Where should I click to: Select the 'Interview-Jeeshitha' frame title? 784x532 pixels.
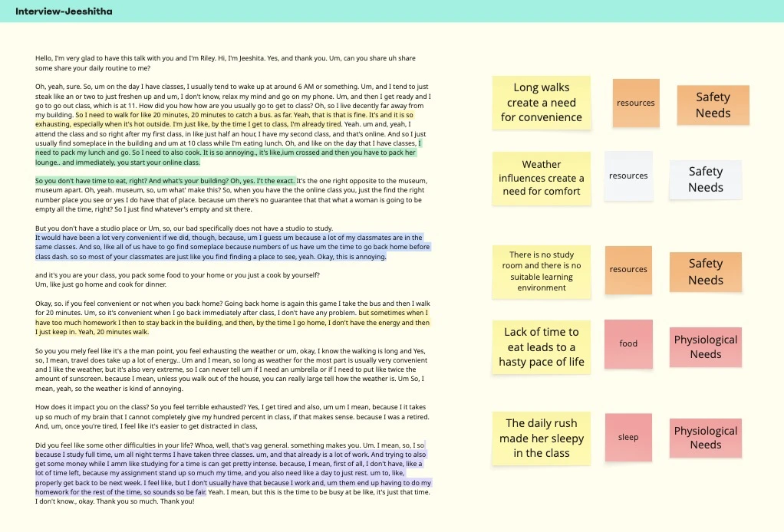[x=64, y=11]
